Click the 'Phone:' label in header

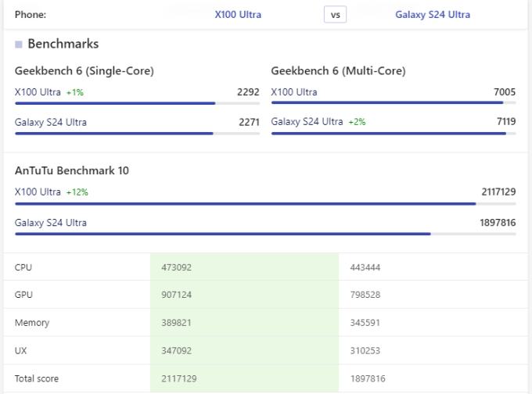tap(31, 15)
